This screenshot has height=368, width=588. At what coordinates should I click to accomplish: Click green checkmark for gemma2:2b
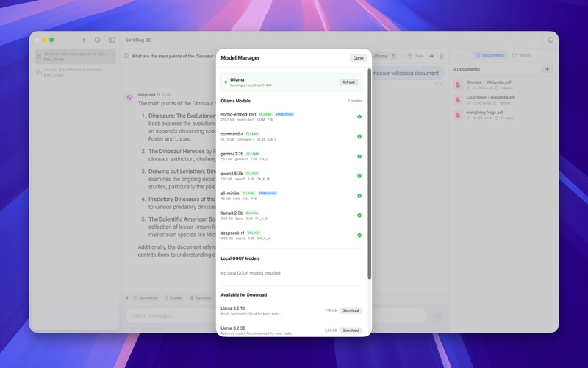(x=359, y=156)
